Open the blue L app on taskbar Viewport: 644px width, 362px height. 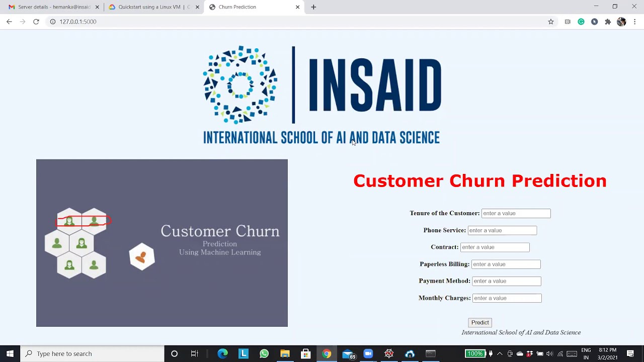click(x=244, y=353)
